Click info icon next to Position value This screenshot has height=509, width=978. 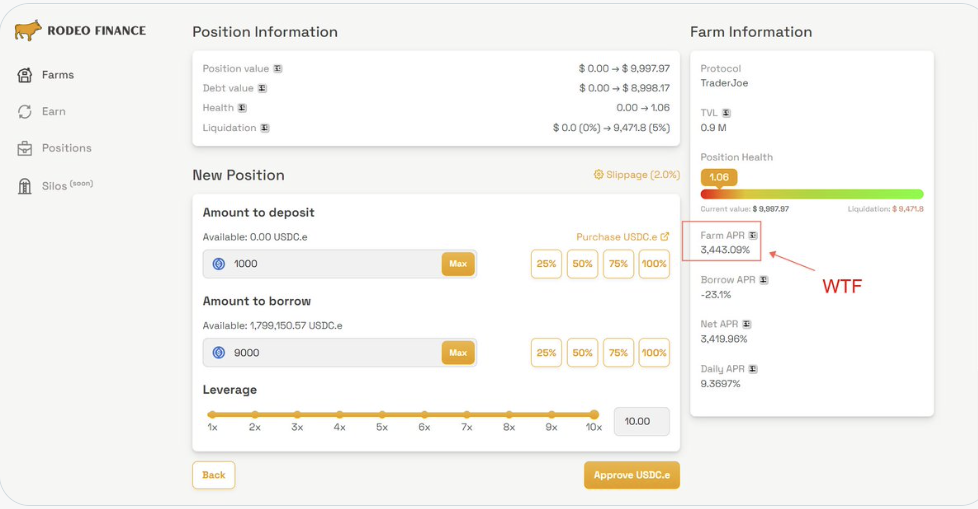pos(277,69)
